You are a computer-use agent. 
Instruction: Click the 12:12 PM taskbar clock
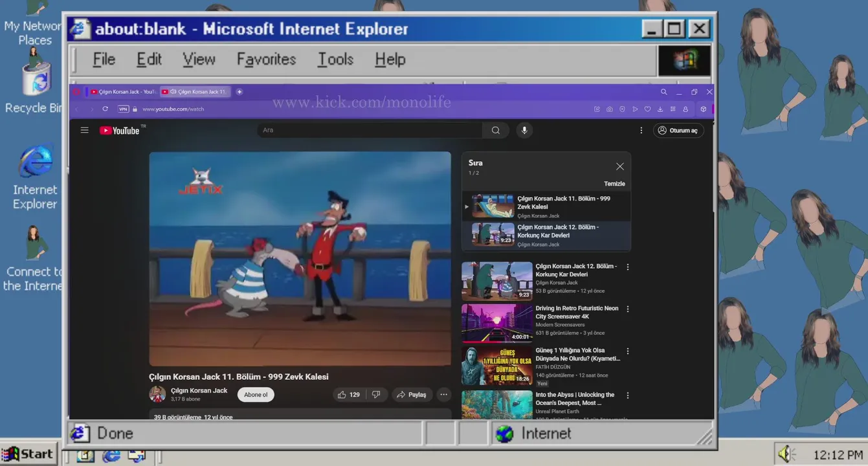coord(838,455)
